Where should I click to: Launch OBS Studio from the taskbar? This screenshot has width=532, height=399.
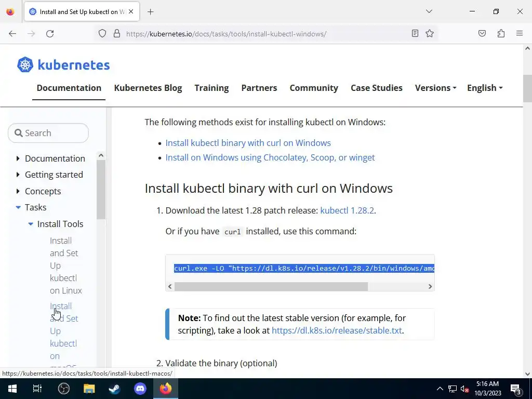63,389
